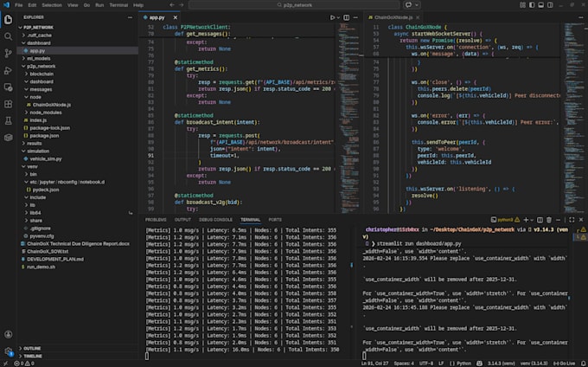Expand the blockchain folder

tap(42, 74)
